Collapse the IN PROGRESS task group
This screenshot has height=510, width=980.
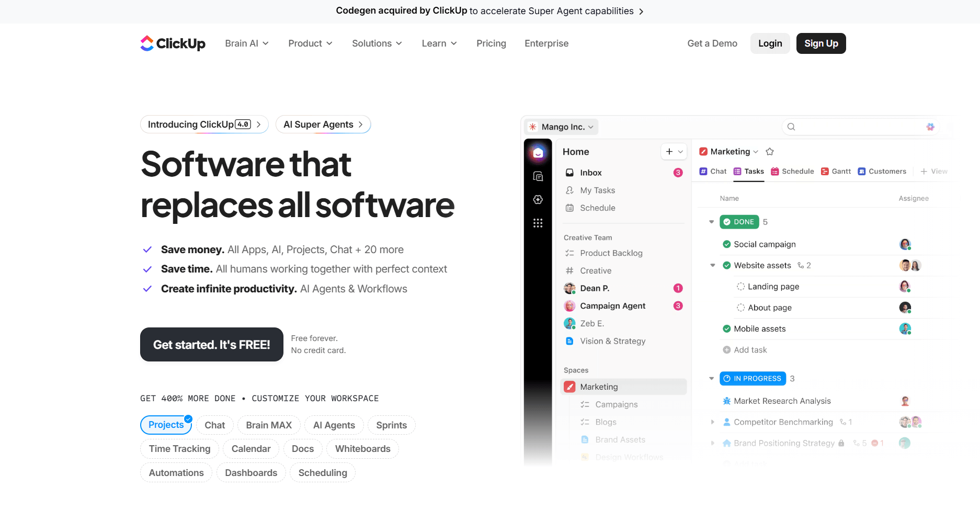(712, 379)
